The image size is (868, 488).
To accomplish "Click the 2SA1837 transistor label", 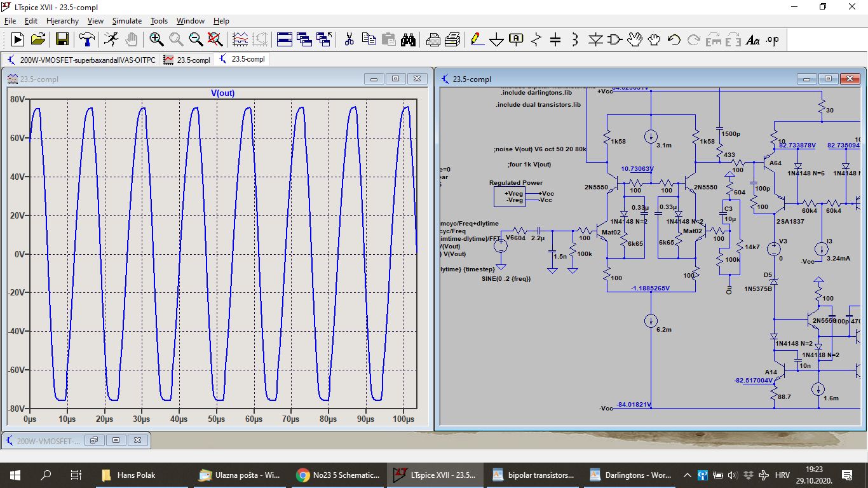I will click(791, 221).
